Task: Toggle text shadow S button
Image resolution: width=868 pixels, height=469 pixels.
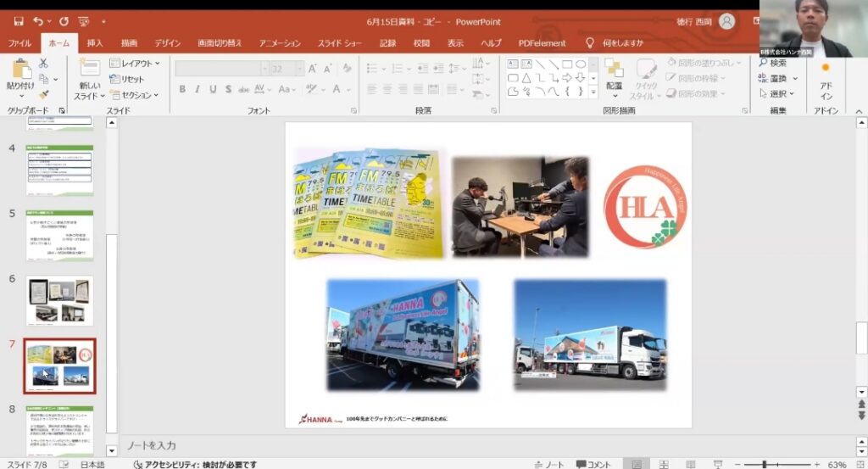Action: 228,89
